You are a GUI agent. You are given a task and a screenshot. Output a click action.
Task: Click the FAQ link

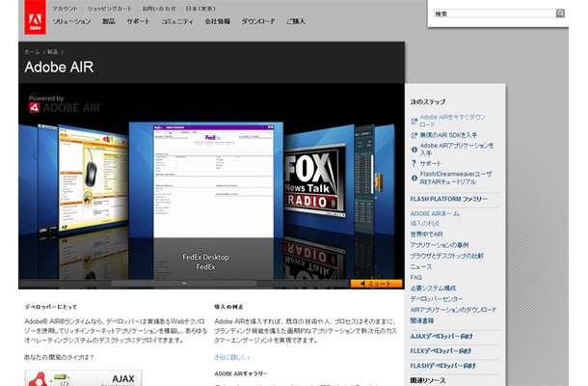[415, 278]
